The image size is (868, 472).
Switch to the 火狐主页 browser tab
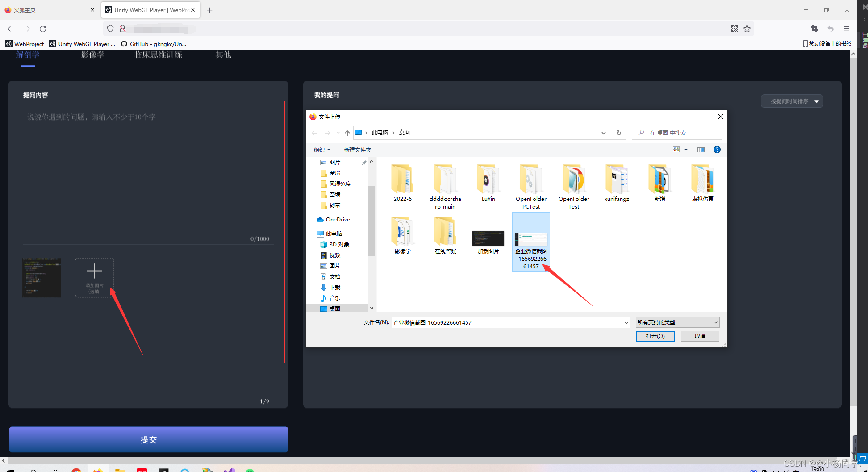point(49,10)
